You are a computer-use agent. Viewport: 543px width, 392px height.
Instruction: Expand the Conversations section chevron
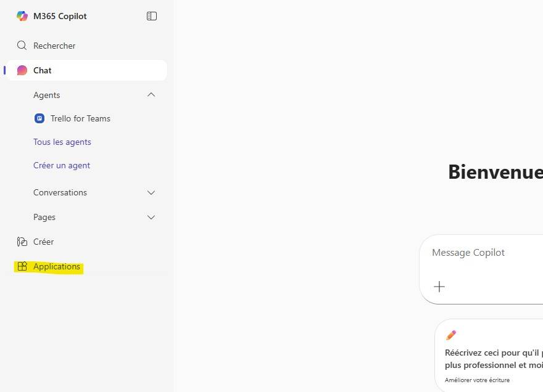151,192
